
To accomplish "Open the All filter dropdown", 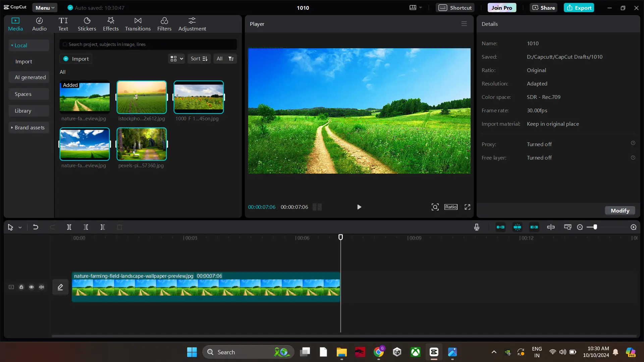I will pyautogui.click(x=225, y=59).
